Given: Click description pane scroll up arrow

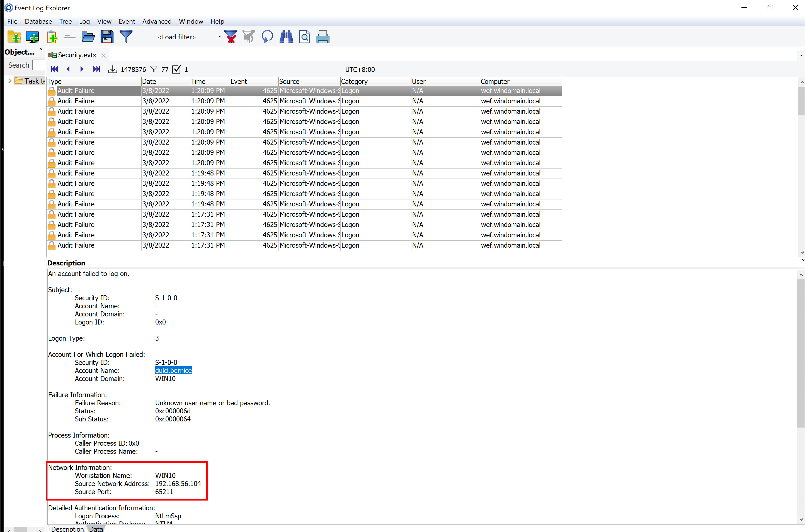Looking at the screenshot, I should click(x=801, y=275).
